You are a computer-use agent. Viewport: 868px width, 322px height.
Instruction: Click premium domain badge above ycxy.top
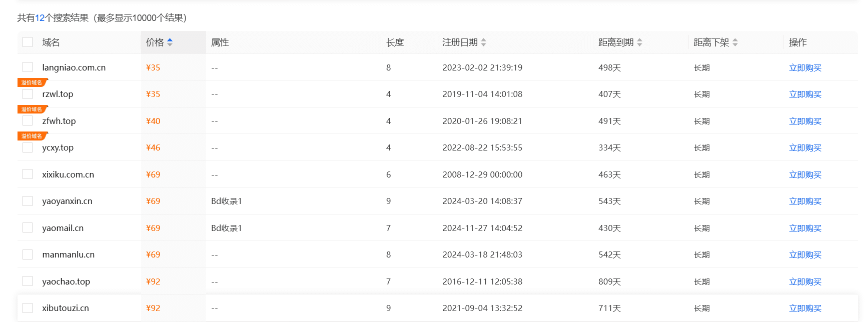tap(32, 136)
